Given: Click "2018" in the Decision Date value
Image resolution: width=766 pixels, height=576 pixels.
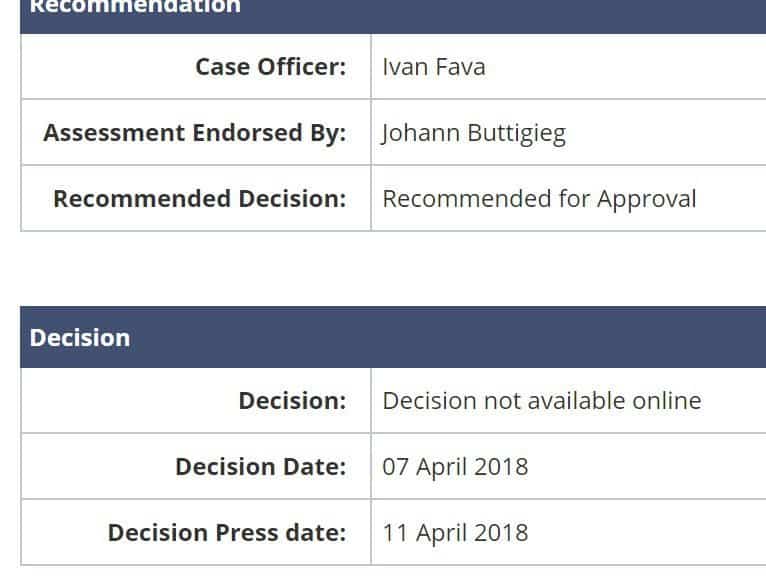Looking at the screenshot, I should [x=503, y=467].
